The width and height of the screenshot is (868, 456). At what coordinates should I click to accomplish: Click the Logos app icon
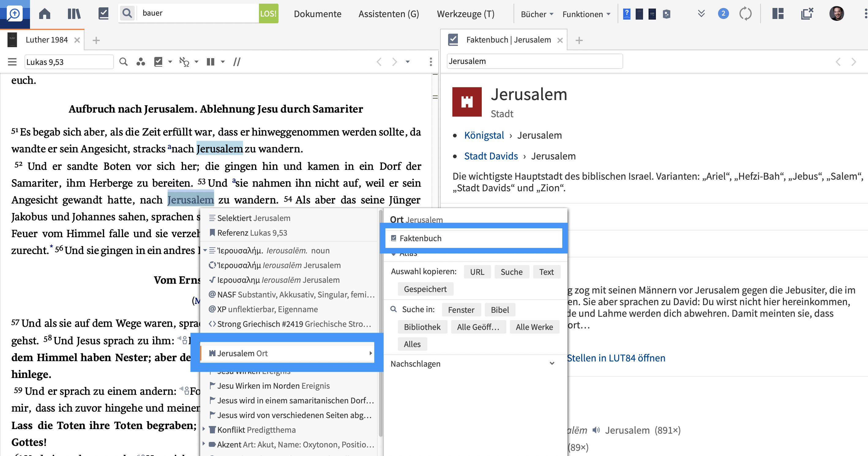pyautogui.click(x=14, y=14)
